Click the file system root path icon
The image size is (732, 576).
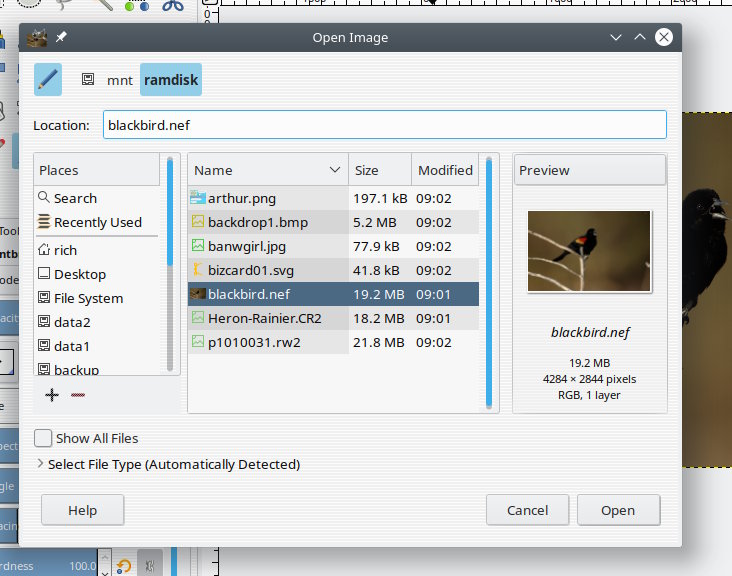(x=88, y=79)
